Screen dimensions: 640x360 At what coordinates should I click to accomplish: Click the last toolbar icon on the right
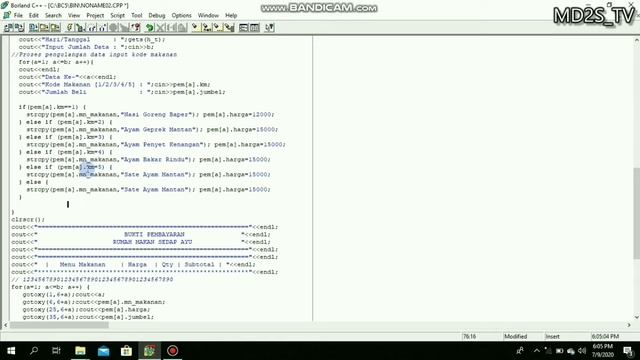coord(269,28)
